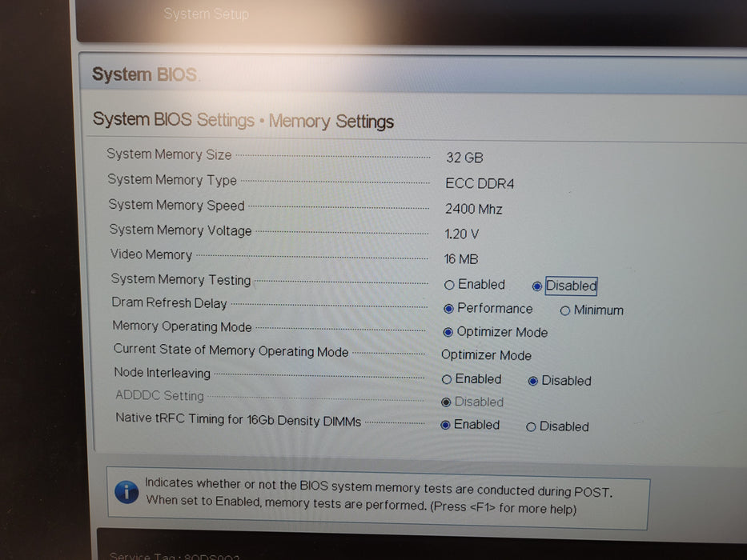Click the System Memory Testing label
This screenshot has width=747, height=560.
181,279
